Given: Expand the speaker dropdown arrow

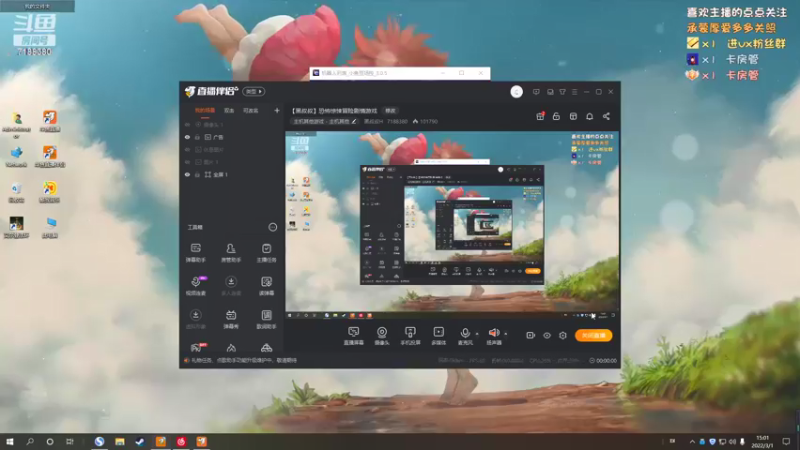Looking at the screenshot, I should coord(506,334).
